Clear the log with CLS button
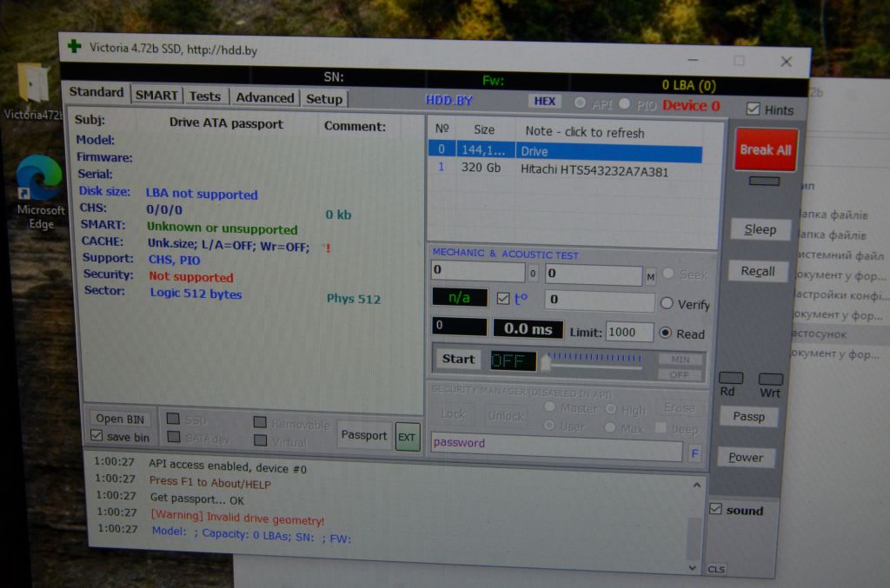The width and height of the screenshot is (890, 588). coord(716,569)
